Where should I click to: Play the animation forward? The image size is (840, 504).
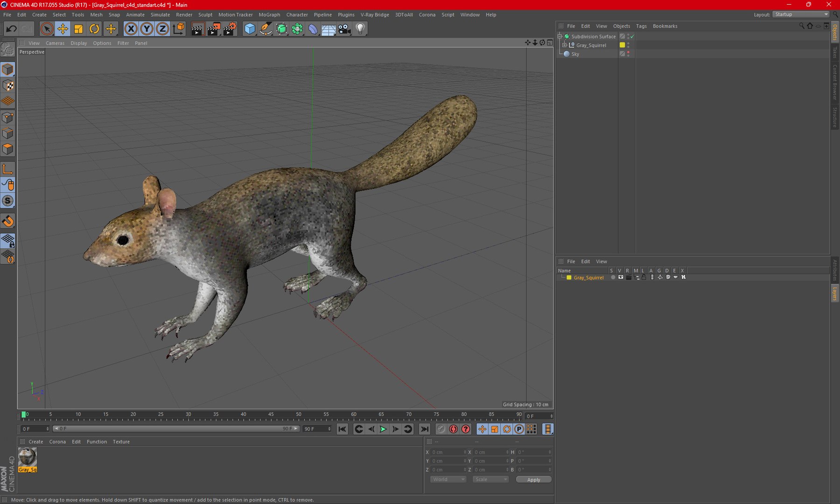[383, 429]
